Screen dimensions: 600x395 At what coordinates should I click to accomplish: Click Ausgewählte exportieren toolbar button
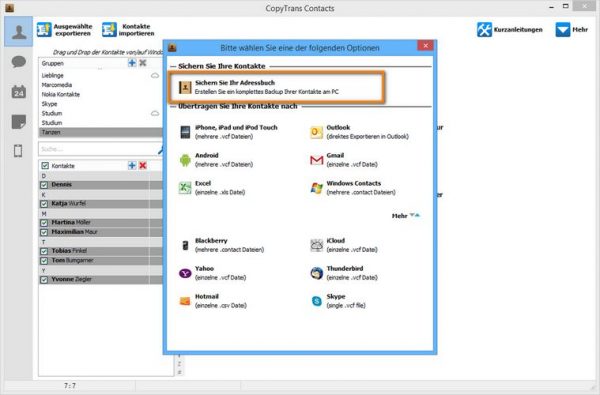tap(65, 29)
